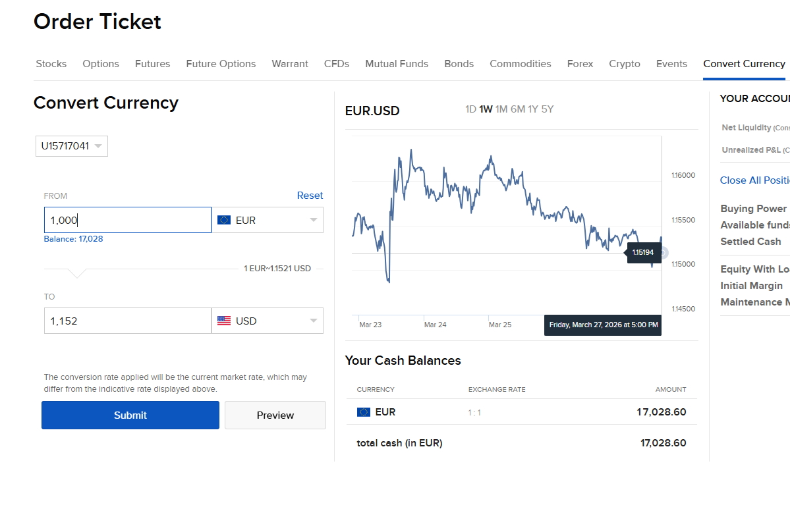Switch to the Mutual Funds tab
790x532 pixels.
[397, 64]
